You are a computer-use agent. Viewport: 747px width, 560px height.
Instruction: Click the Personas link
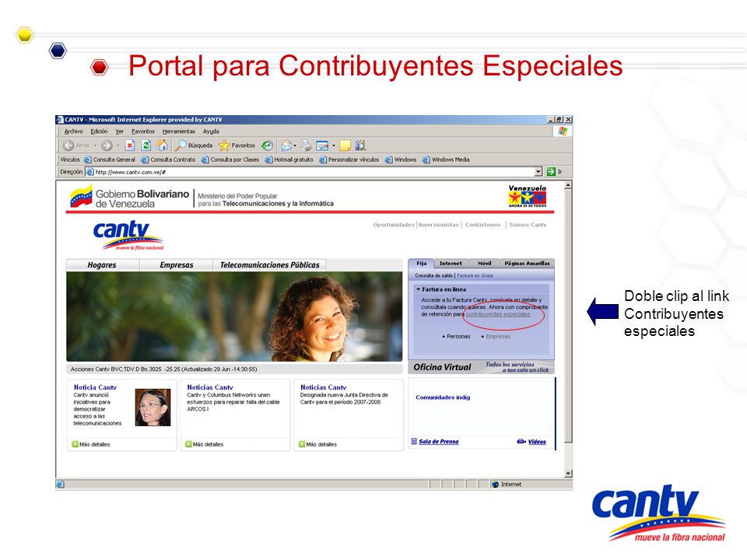click(458, 336)
